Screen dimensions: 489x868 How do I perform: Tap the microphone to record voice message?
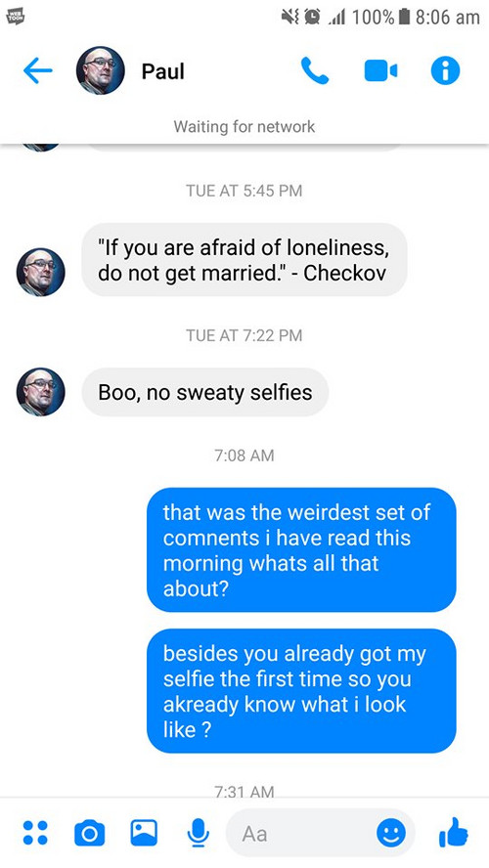[198, 833]
